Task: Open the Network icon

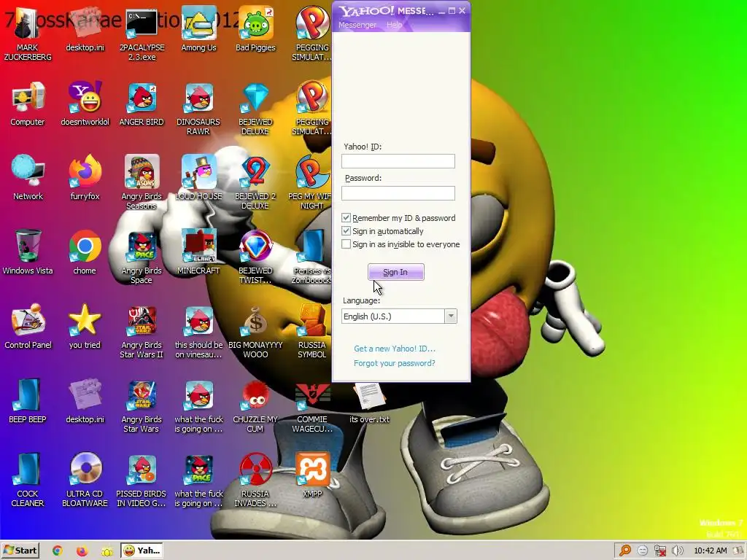Action: [x=28, y=178]
